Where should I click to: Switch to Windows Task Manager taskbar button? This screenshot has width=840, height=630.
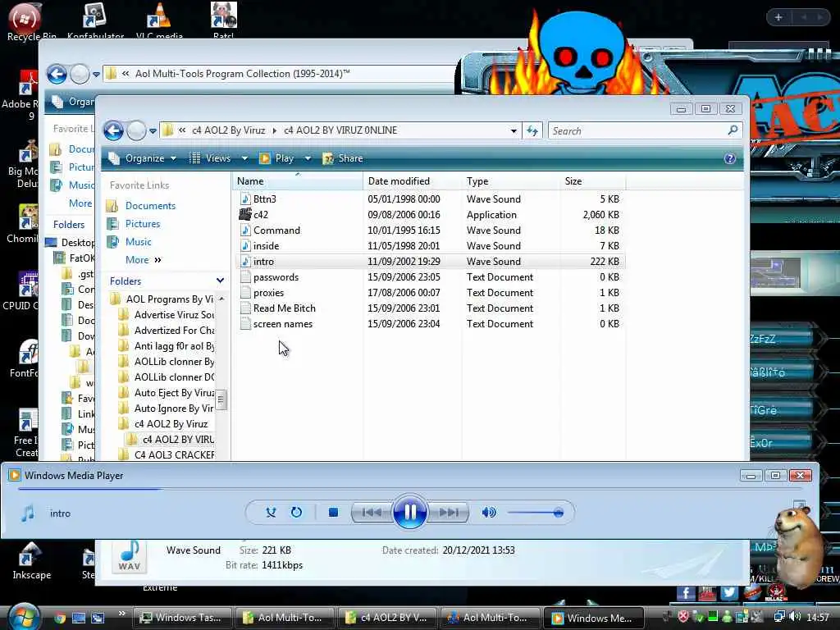181,618
